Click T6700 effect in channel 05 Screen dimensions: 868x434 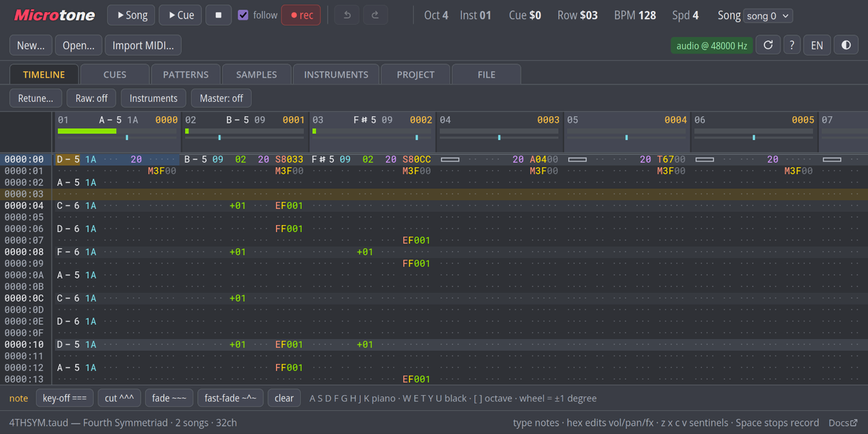coord(671,159)
